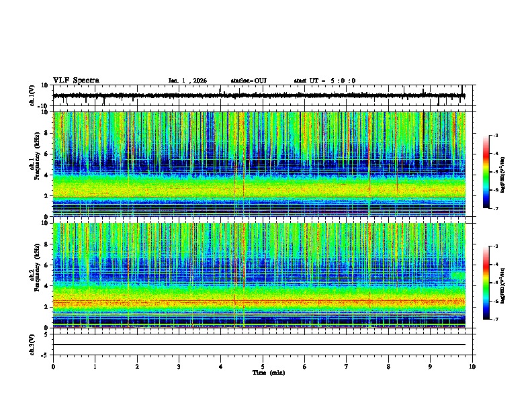Screen dimensions: 532x411
Task: Click the "8" kHz tick of ch.1 spectrogram
Action: click(46, 133)
